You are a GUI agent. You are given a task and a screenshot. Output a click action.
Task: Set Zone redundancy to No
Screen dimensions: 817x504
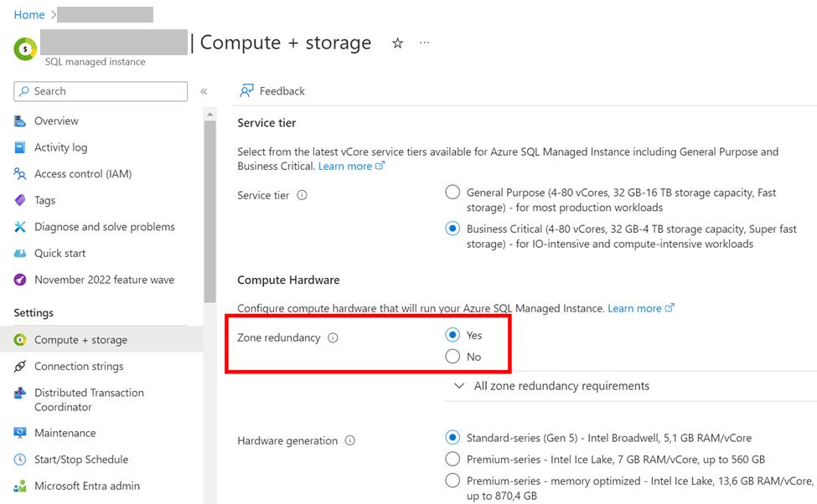pyautogui.click(x=452, y=357)
